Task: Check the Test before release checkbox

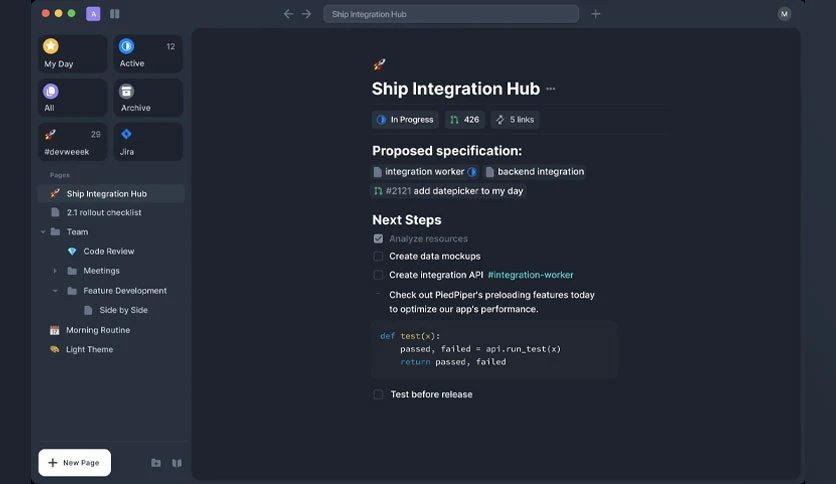Action: pyautogui.click(x=378, y=394)
